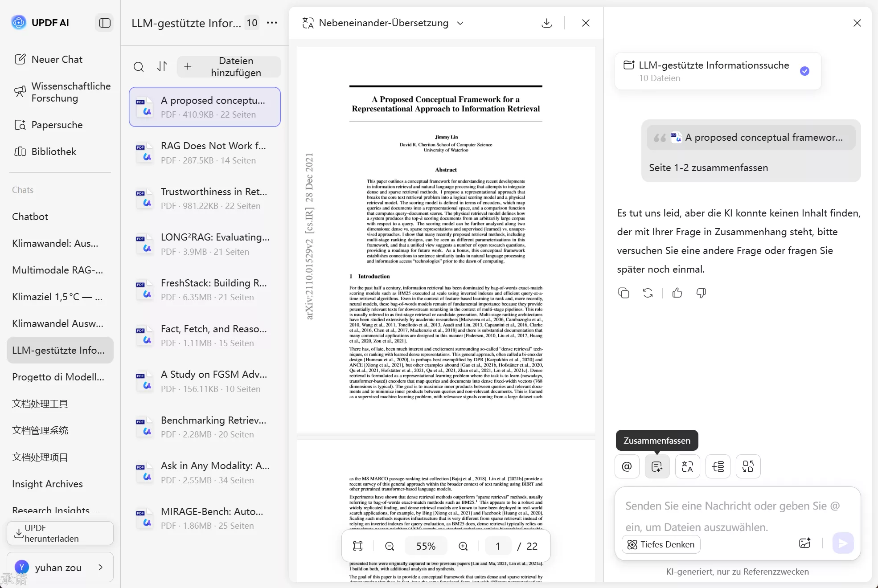Toggle the sidebar collapse icon next to UPDF AI

click(104, 23)
